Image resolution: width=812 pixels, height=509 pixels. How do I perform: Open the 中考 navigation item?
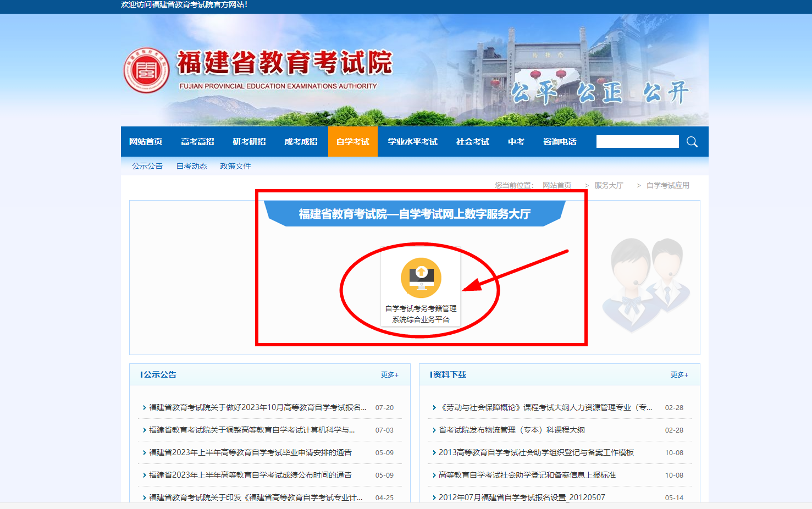click(x=516, y=142)
